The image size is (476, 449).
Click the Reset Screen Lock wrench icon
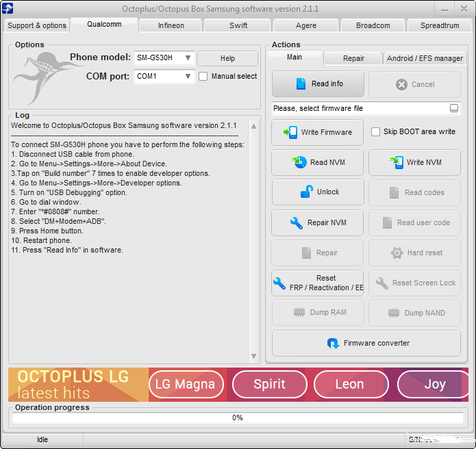click(x=382, y=283)
